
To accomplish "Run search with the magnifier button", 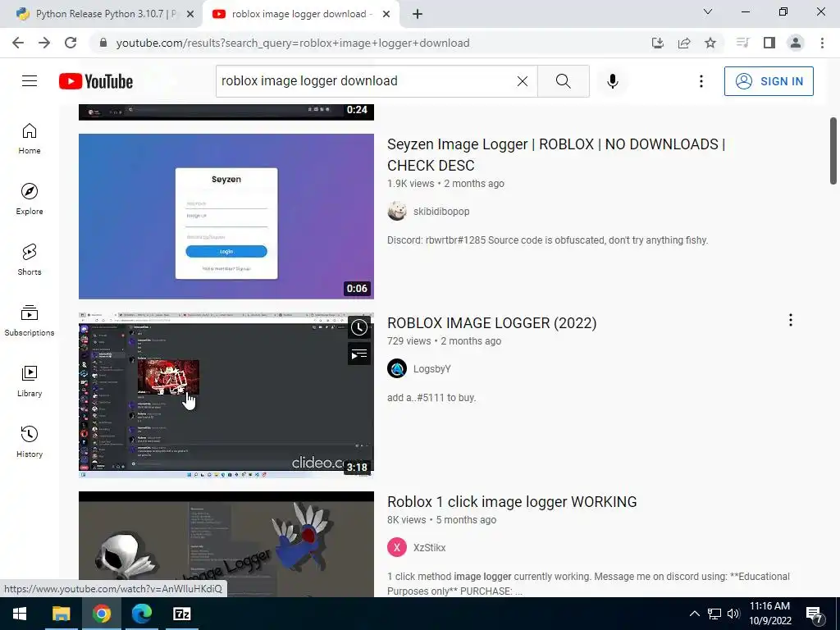I will pyautogui.click(x=563, y=81).
